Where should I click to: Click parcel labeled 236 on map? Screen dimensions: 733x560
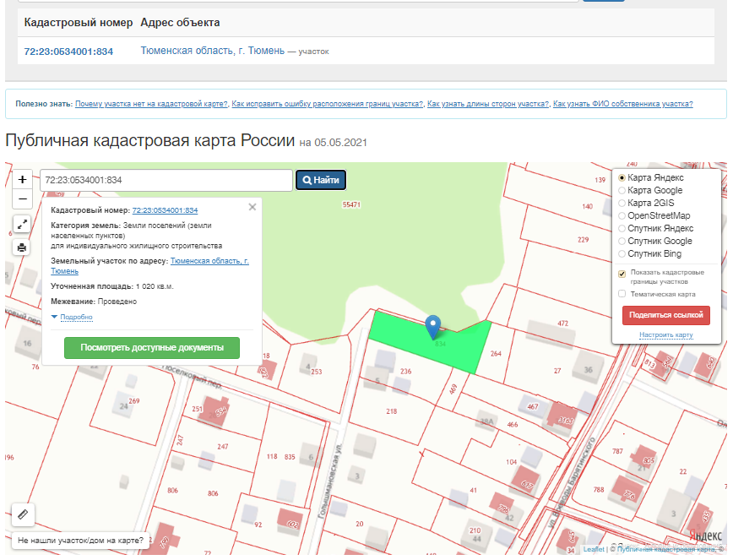coord(405,372)
